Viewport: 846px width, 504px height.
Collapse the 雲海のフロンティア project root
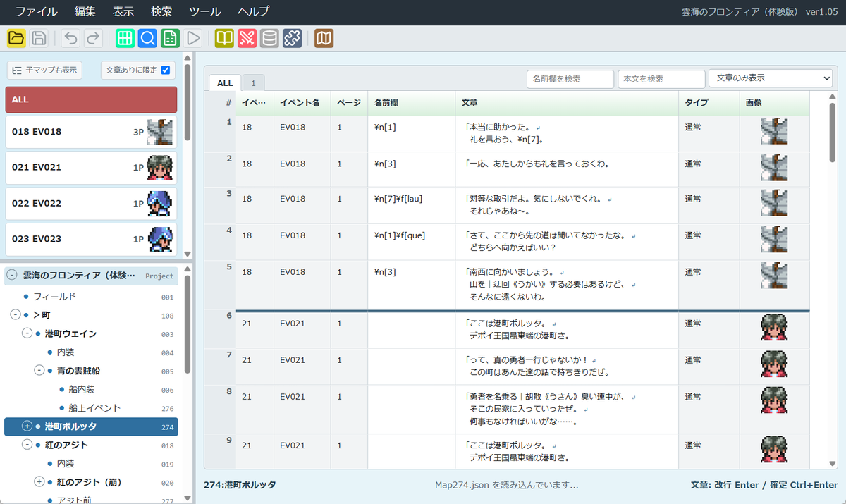coord(13,276)
